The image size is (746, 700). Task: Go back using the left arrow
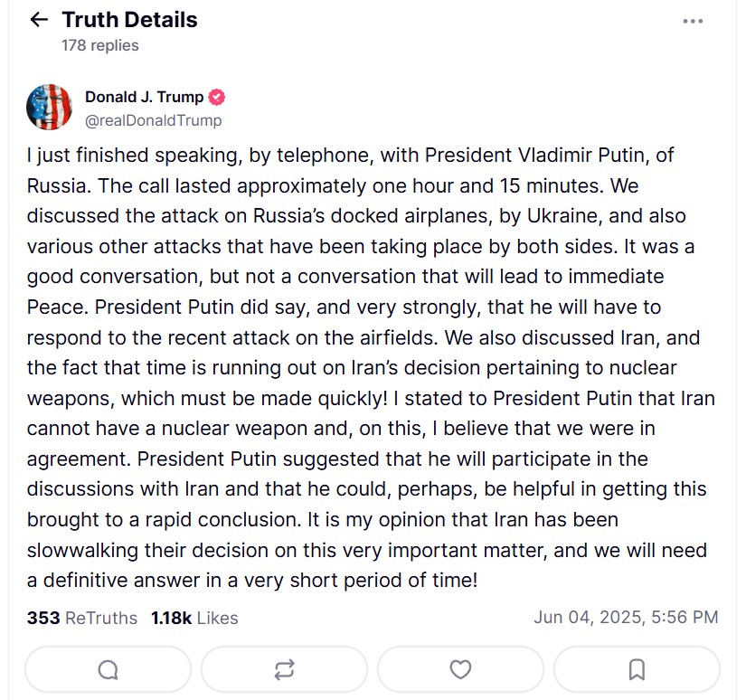pos(38,20)
